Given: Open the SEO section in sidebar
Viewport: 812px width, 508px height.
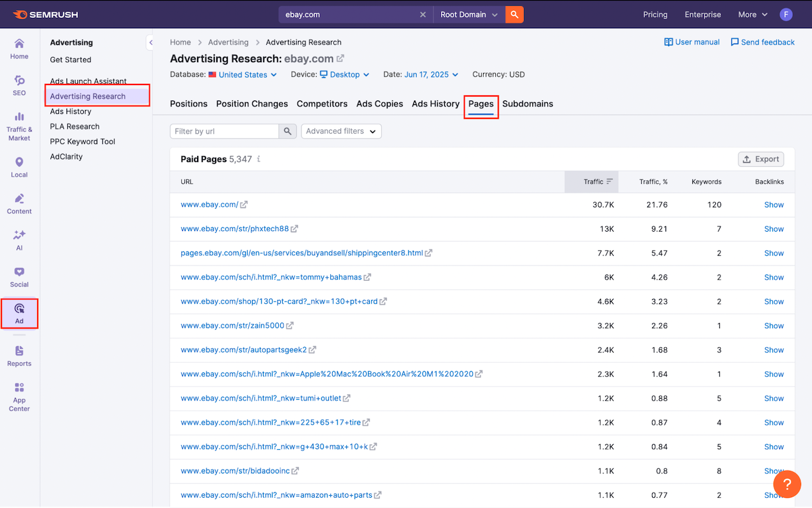Looking at the screenshot, I should pyautogui.click(x=19, y=85).
